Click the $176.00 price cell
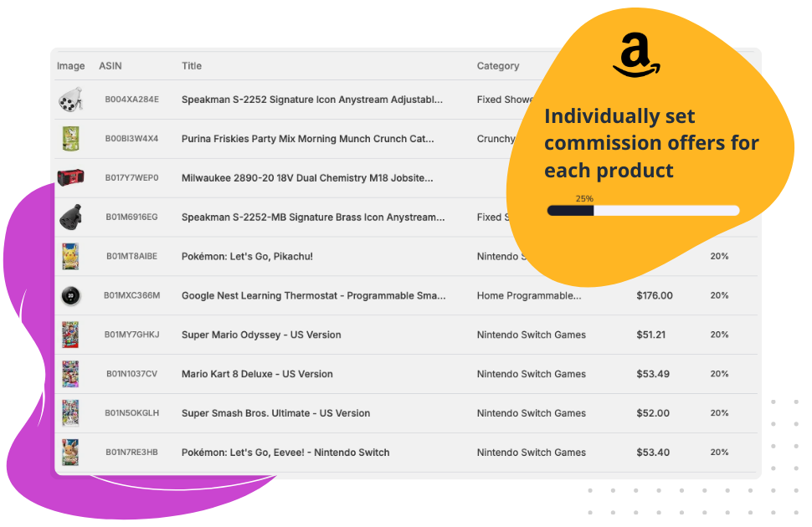 coord(655,295)
